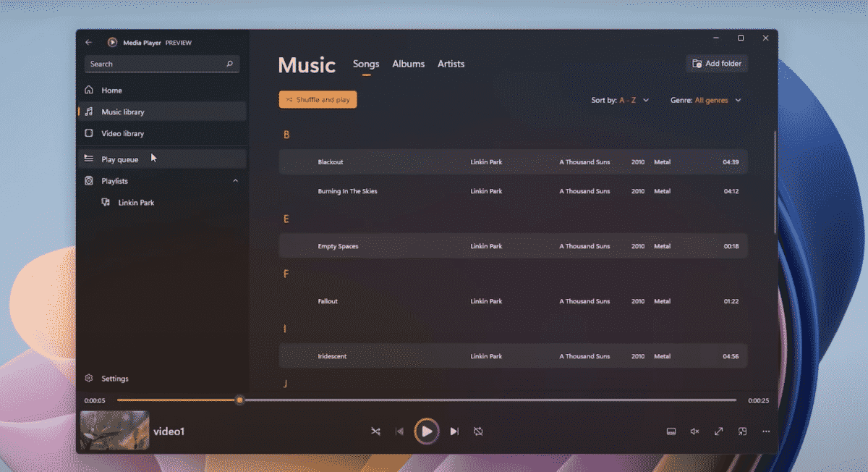This screenshot has height=472, width=868.
Task: Click the Shuffle and play button
Action: (x=318, y=100)
